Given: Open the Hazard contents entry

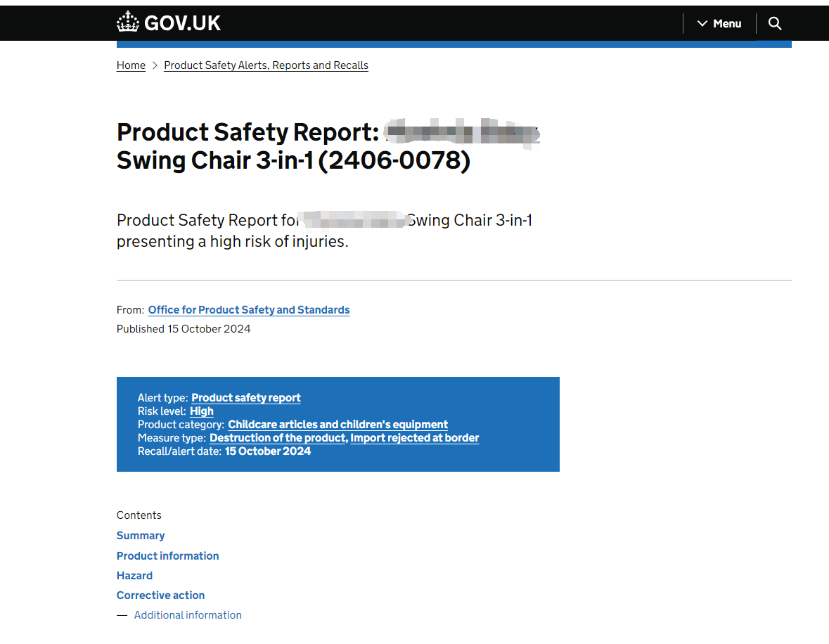Looking at the screenshot, I should (134, 575).
